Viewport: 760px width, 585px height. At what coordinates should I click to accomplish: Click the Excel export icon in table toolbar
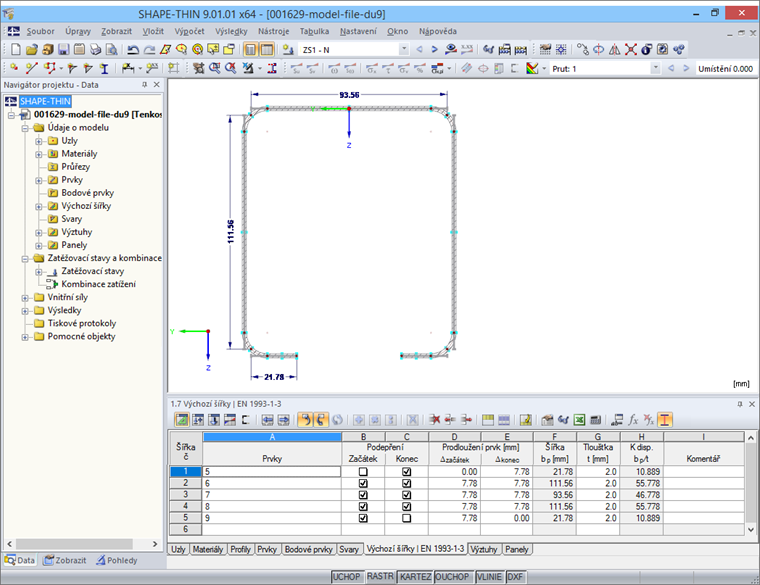(579, 420)
